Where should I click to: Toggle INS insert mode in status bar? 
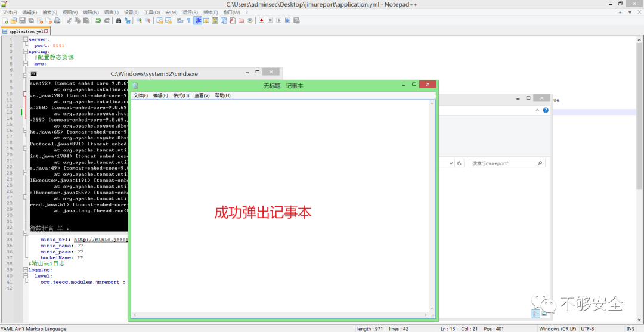point(630,328)
